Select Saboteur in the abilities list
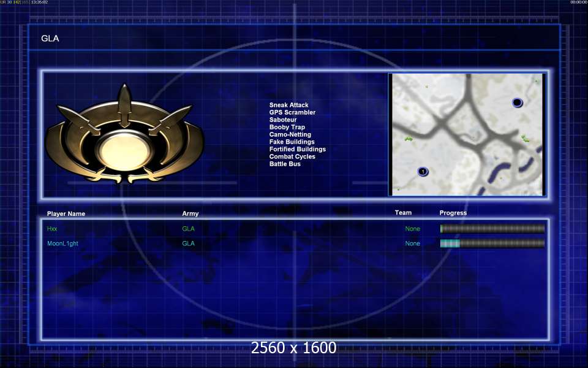 pos(283,120)
